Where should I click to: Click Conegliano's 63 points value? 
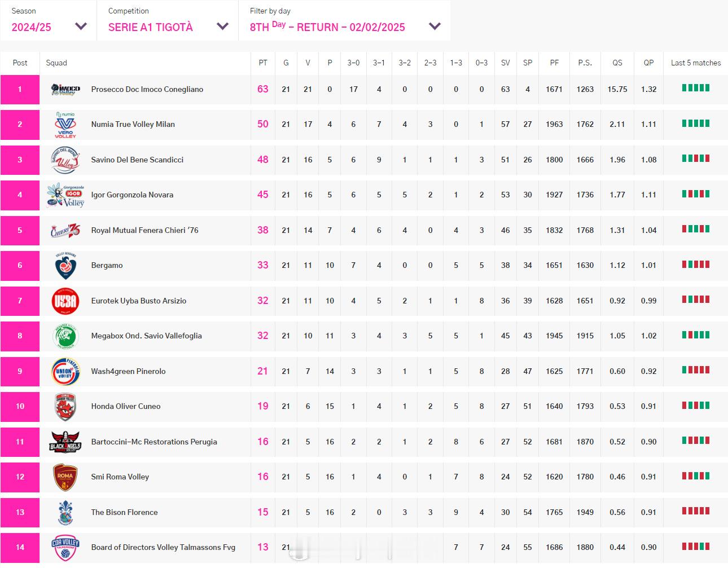[263, 89]
